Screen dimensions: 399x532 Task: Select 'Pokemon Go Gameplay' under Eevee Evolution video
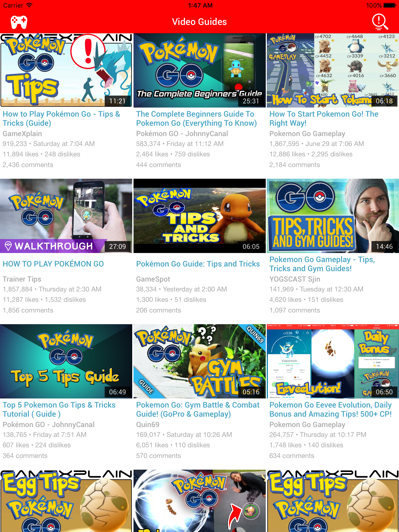pyautogui.click(x=307, y=425)
